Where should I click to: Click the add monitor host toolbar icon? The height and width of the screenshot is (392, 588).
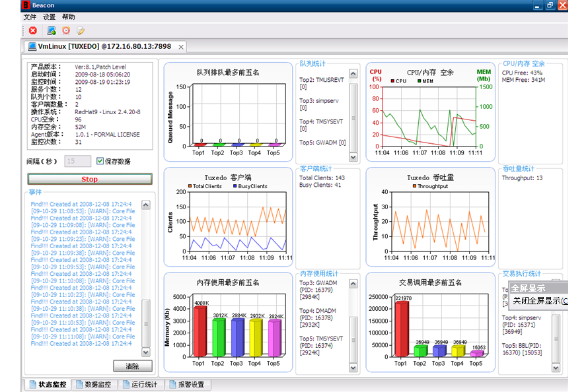point(52,31)
